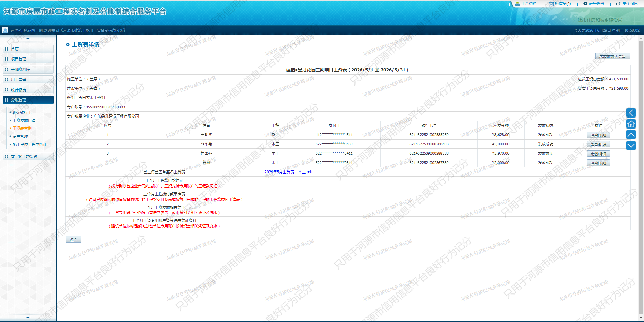The height and width of the screenshot is (322, 644).
Task: Click 安全退出 logout icon
Action: (x=618, y=4)
